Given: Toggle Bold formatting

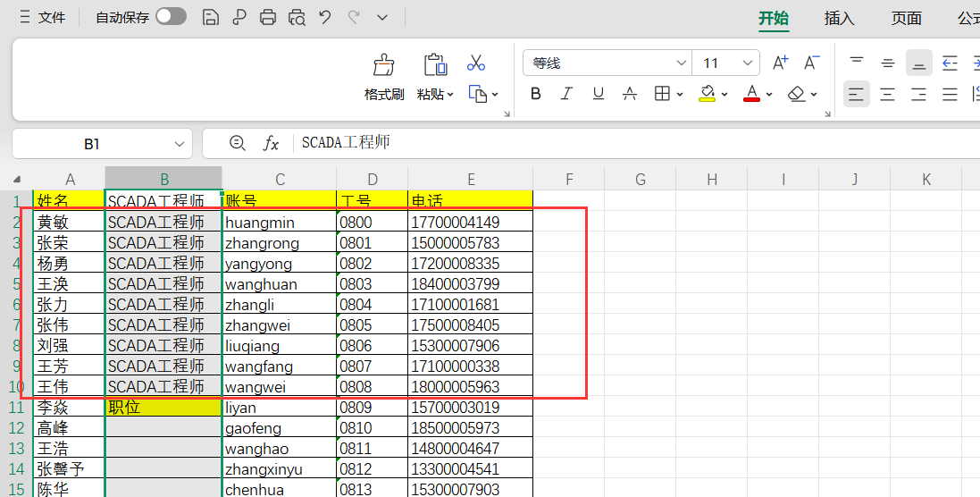Looking at the screenshot, I should click(x=536, y=94).
